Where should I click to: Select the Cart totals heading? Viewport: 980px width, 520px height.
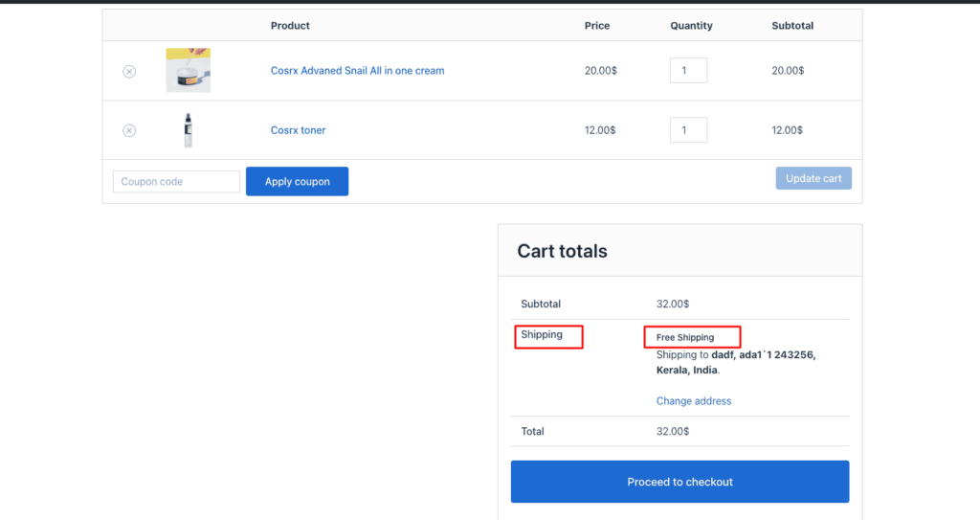pos(562,251)
